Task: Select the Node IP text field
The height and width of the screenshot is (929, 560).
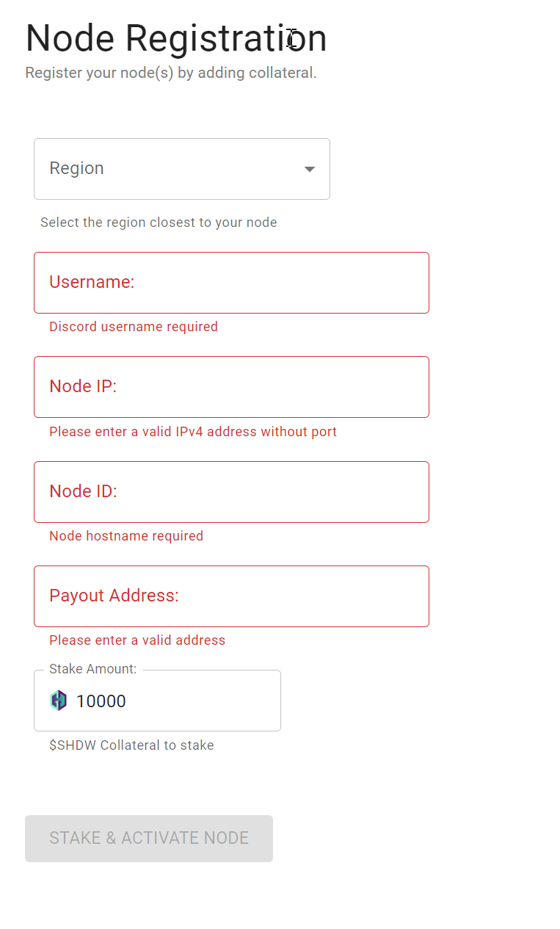Action: 231,387
